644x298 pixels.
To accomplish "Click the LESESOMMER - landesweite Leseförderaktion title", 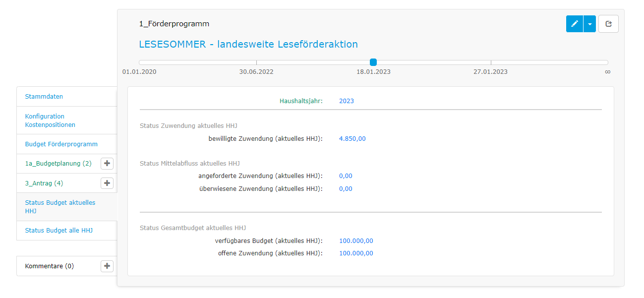I will pos(248,44).
